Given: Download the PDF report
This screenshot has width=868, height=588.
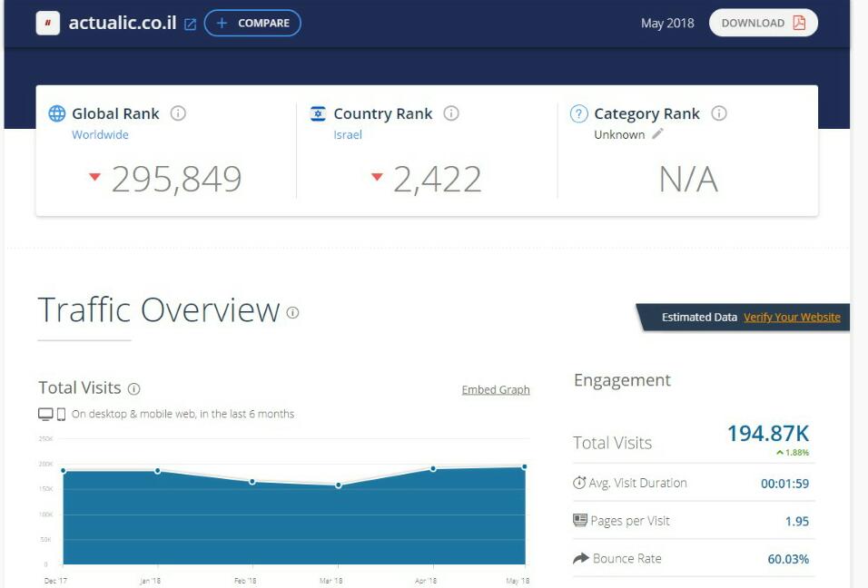Looking at the screenshot, I should [x=763, y=24].
